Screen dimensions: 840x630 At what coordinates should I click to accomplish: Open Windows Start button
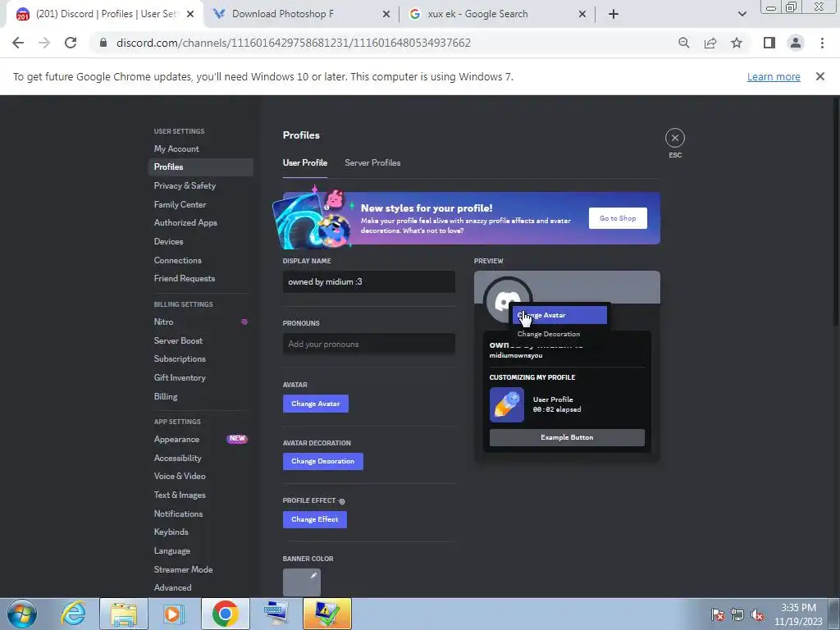pos(21,614)
